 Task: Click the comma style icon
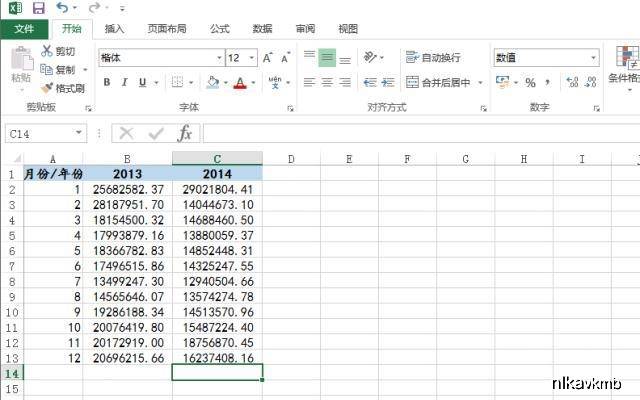tap(547, 83)
